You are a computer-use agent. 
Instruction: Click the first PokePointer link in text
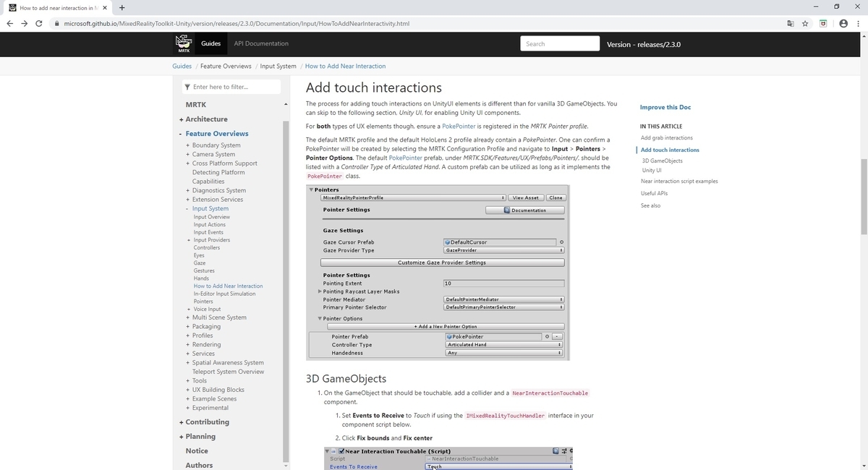(459, 126)
